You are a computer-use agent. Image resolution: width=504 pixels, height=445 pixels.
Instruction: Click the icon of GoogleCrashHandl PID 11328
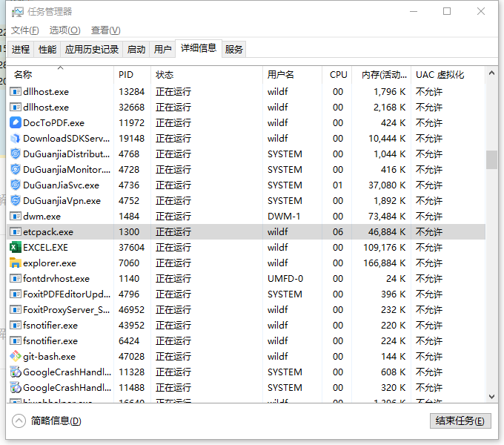coord(16,372)
